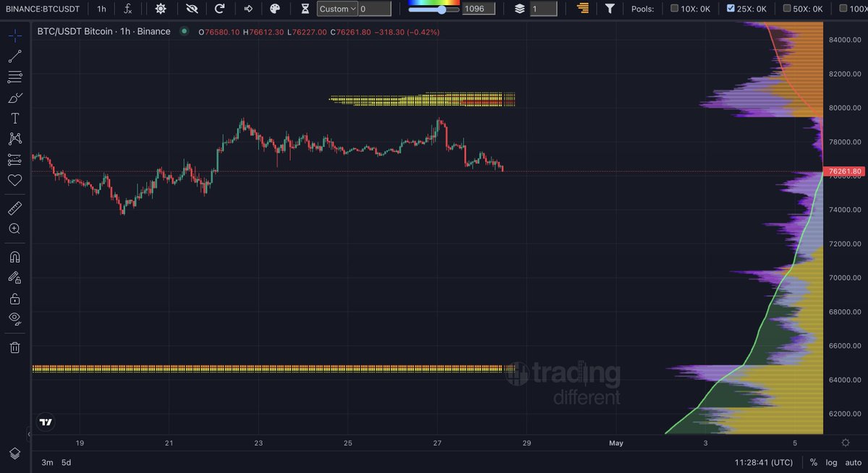The height and width of the screenshot is (473, 868).
Task: Click the funnel filter icon
Action: tap(610, 9)
